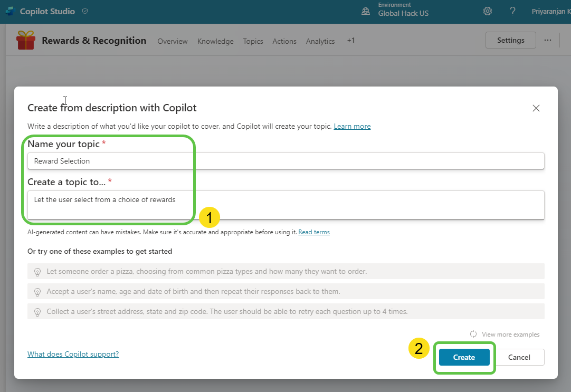Click the Rewards & Recognition gift icon

tap(26, 41)
